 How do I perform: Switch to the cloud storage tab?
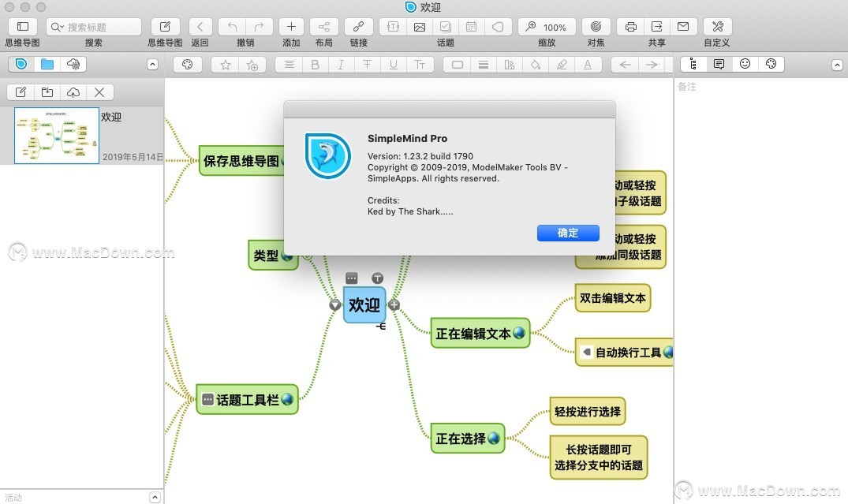tap(73, 65)
